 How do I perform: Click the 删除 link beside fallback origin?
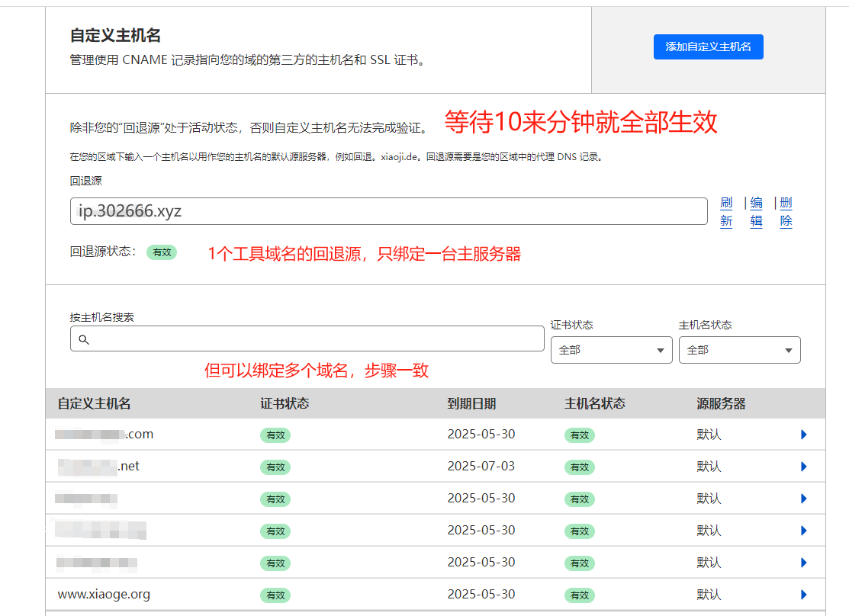[786, 211]
